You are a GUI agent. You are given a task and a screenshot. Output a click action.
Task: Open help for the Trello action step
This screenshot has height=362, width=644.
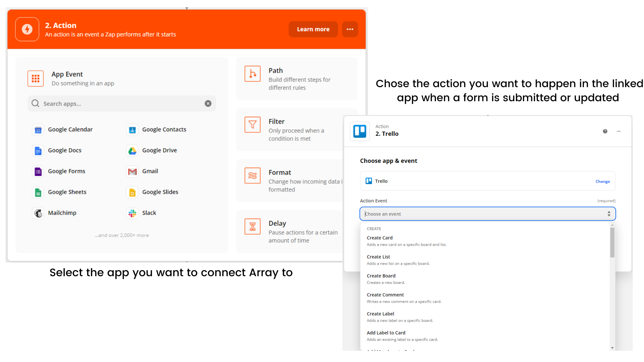coord(605,131)
